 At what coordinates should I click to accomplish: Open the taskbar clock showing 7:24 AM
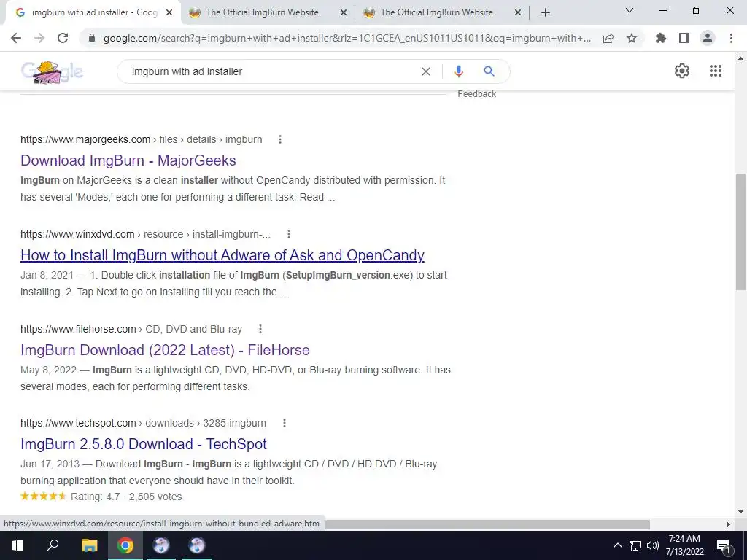click(684, 545)
